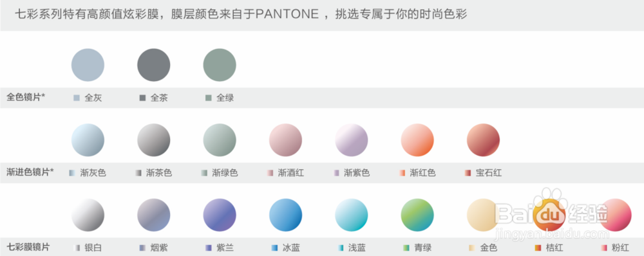Choose the 渐茶色 gradient lens circle
The image size is (644, 256).
click(x=154, y=140)
